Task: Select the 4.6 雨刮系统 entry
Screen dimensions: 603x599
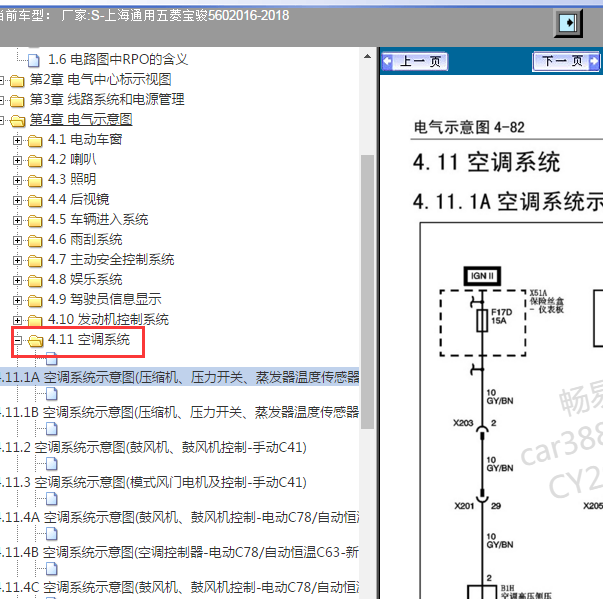Action: pyautogui.click(x=85, y=239)
